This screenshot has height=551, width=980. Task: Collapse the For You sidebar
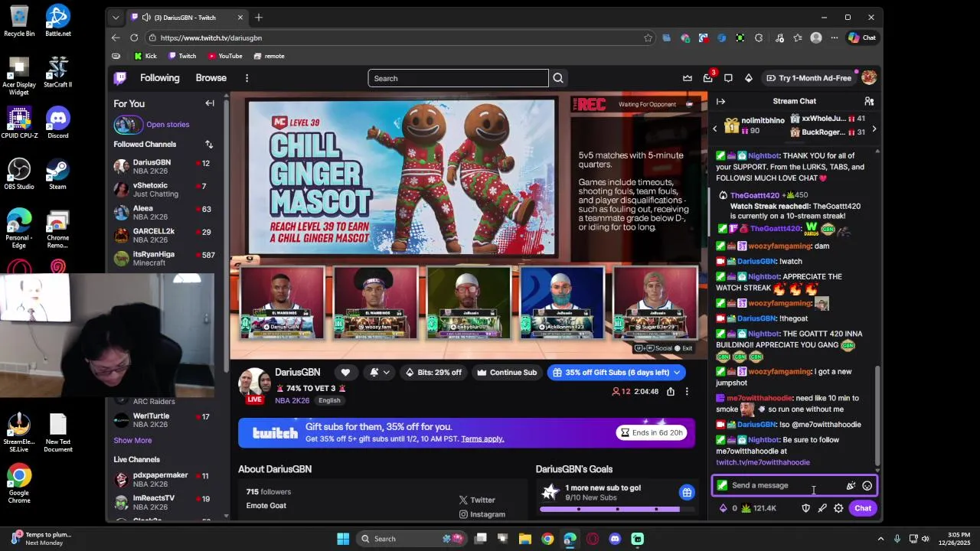click(x=210, y=103)
